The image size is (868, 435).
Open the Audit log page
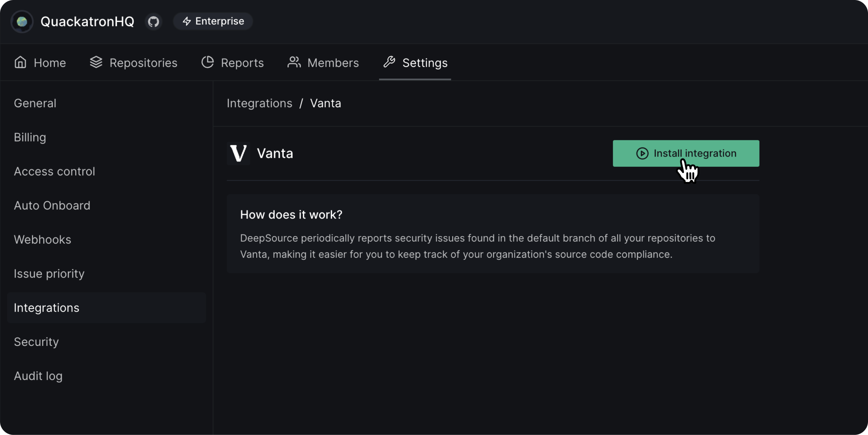[38, 376]
